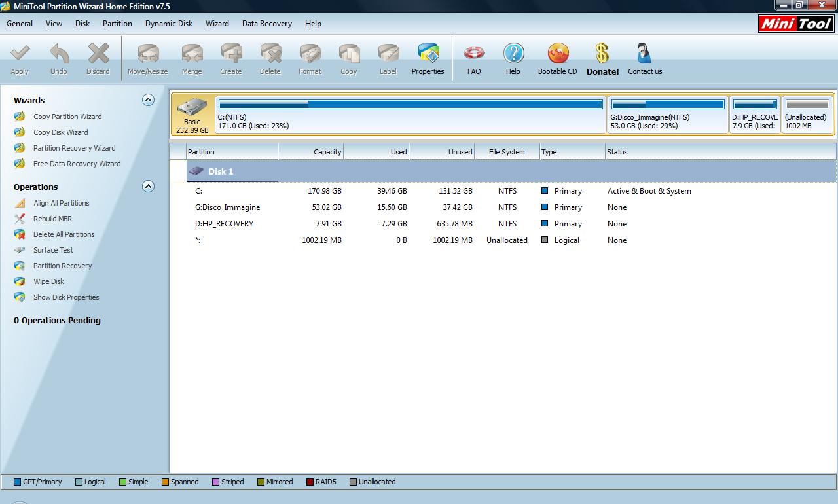The width and height of the screenshot is (838, 504).
Task: Click the RAID5 legend color swatch
Action: point(310,482)
